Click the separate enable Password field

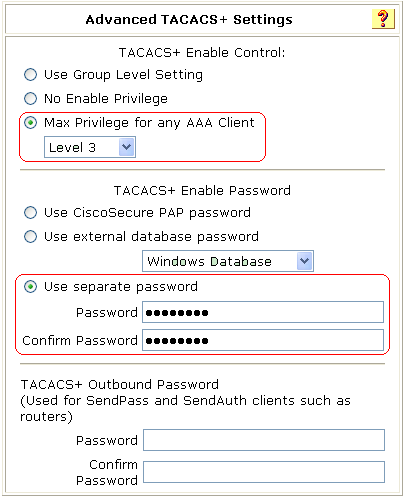(x=263, y=312)
